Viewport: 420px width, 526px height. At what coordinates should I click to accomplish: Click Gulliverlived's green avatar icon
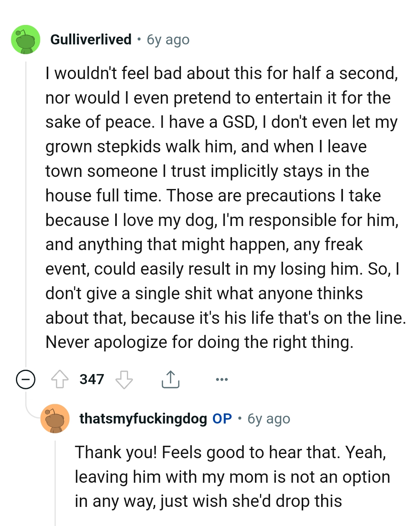click(x=26, y=39)
